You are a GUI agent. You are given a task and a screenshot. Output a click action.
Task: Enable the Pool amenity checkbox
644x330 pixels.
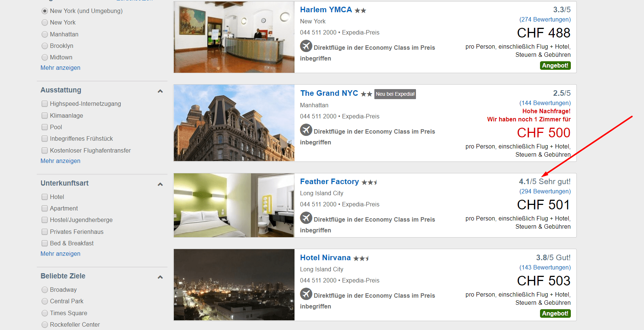pyautogui.click(x=45, y=127)
